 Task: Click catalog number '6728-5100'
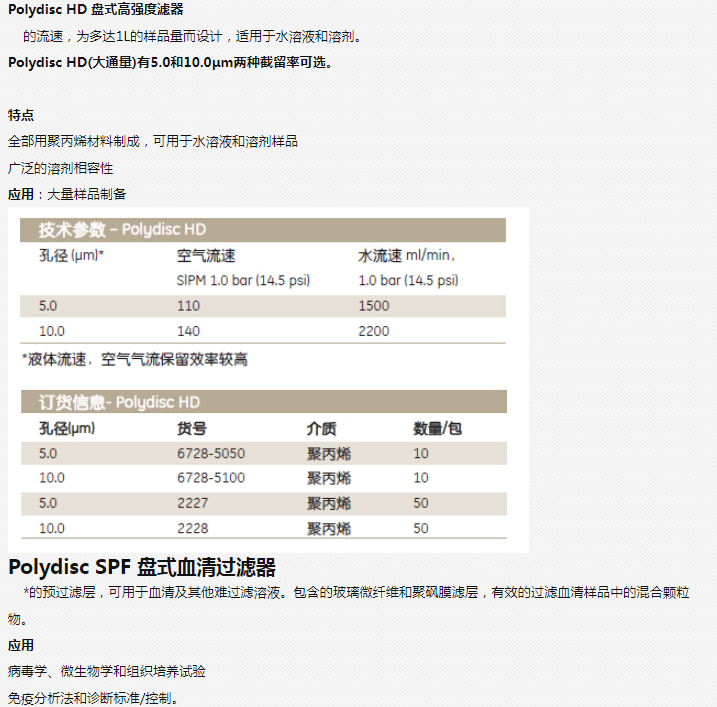coord(211,478)
